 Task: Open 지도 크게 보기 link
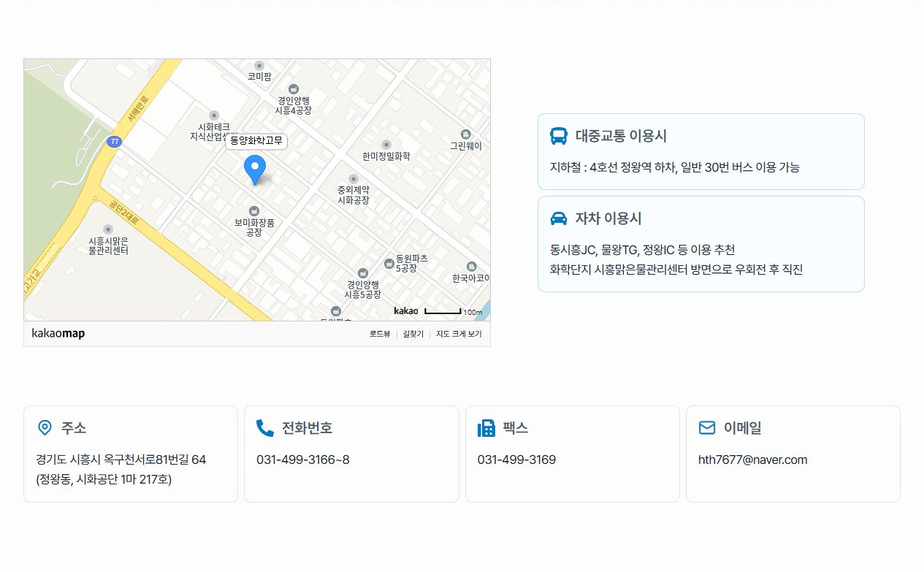click(459, 334)
